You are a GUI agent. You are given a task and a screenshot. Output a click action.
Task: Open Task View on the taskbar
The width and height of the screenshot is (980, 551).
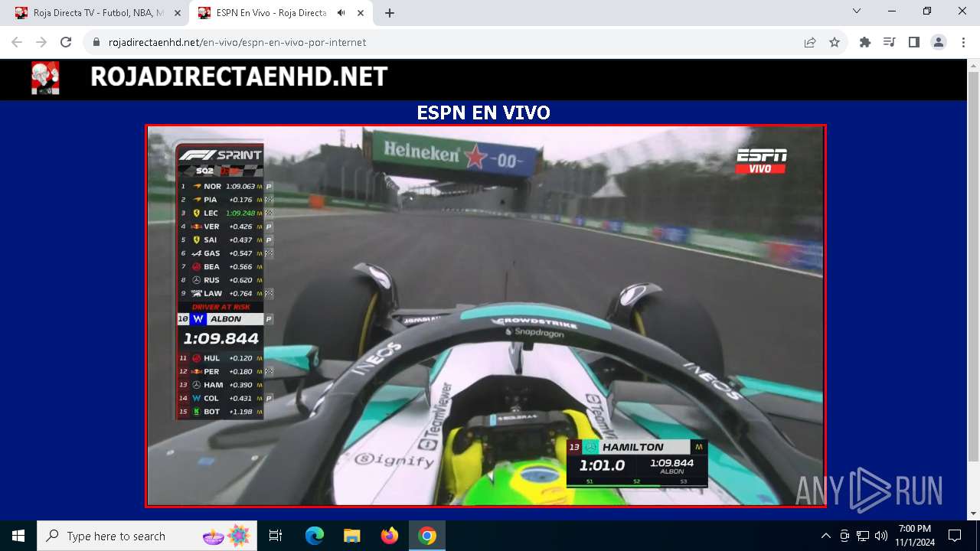(276, 536)
